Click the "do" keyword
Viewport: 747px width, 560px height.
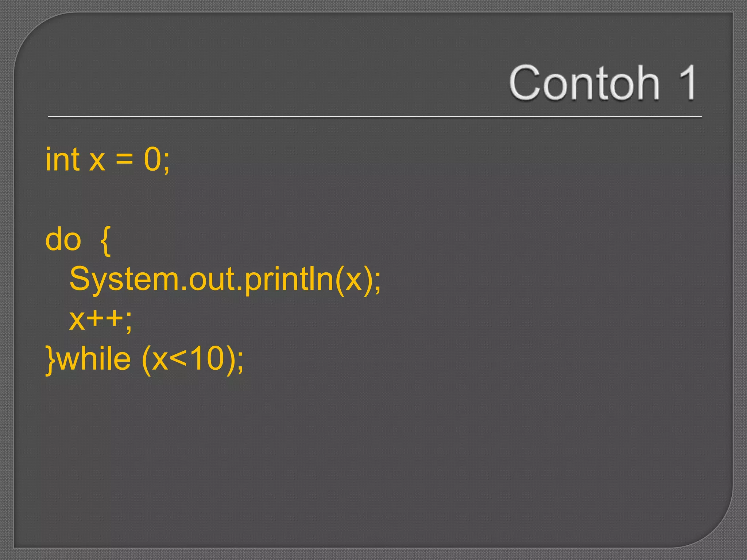point(63,240)
